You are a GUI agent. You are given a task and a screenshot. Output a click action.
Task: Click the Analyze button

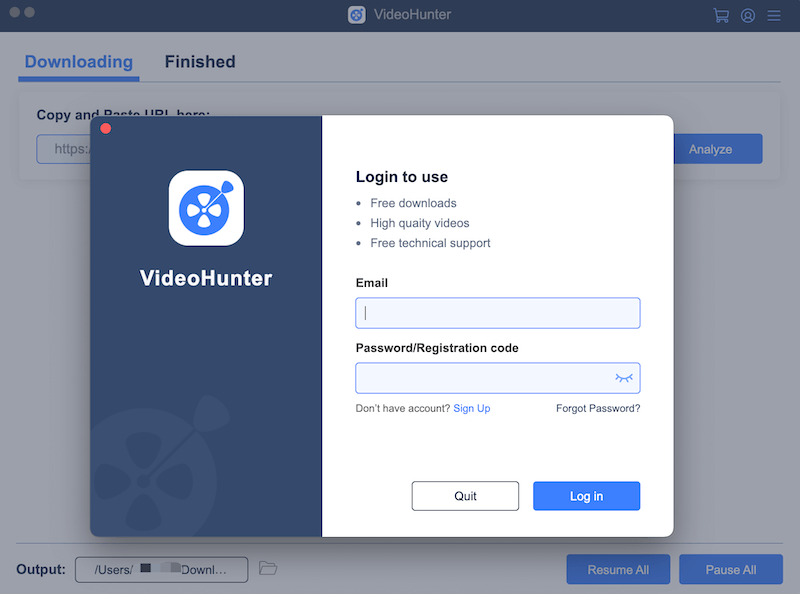[x=718, y=149]
